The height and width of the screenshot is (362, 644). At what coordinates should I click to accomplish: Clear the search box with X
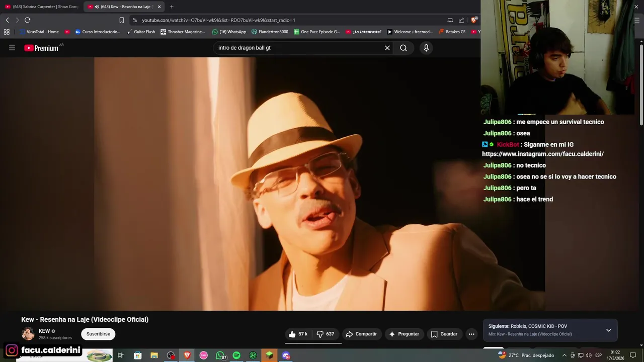(x=387, y=48)
